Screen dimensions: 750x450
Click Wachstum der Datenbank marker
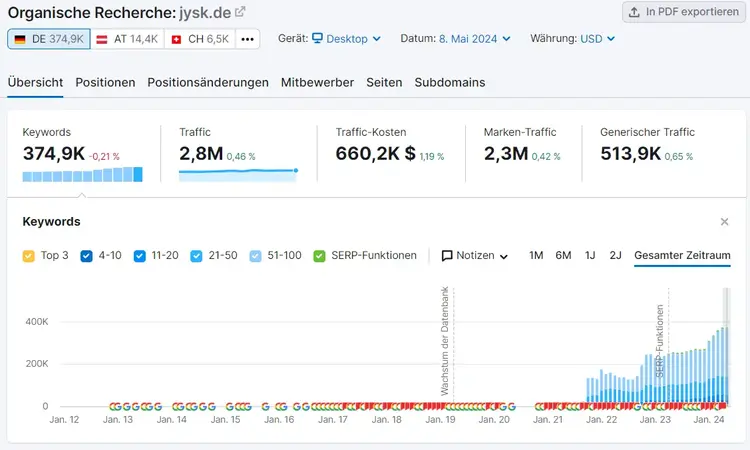pyautogui.click(x=445, y=341)
